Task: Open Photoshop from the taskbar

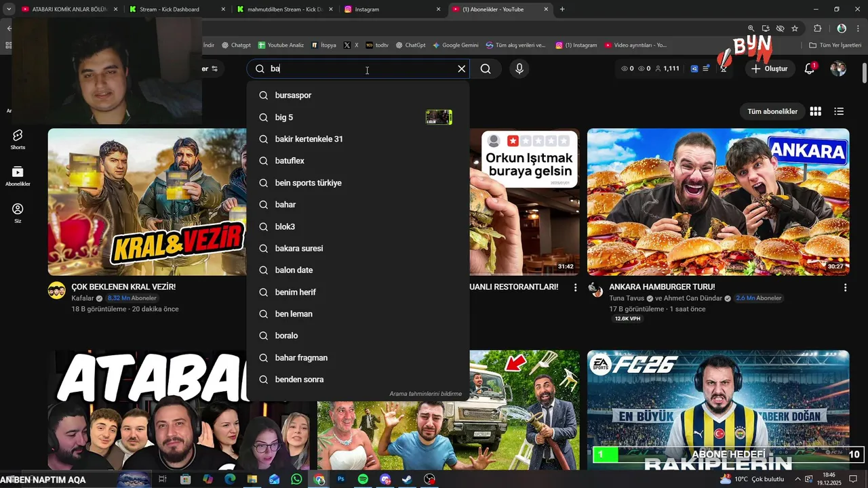Action: (x=341, y=479)
